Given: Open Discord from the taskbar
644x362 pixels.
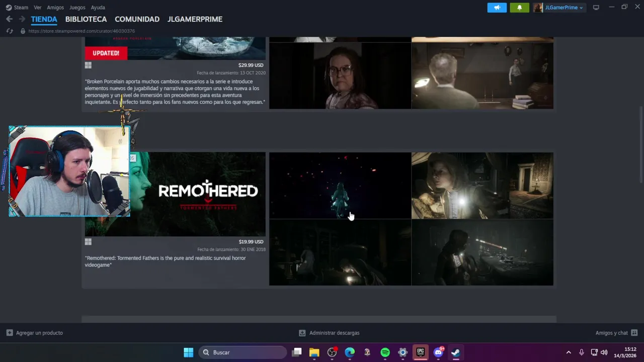Looking at the screenshot, I should coord(438,352).
